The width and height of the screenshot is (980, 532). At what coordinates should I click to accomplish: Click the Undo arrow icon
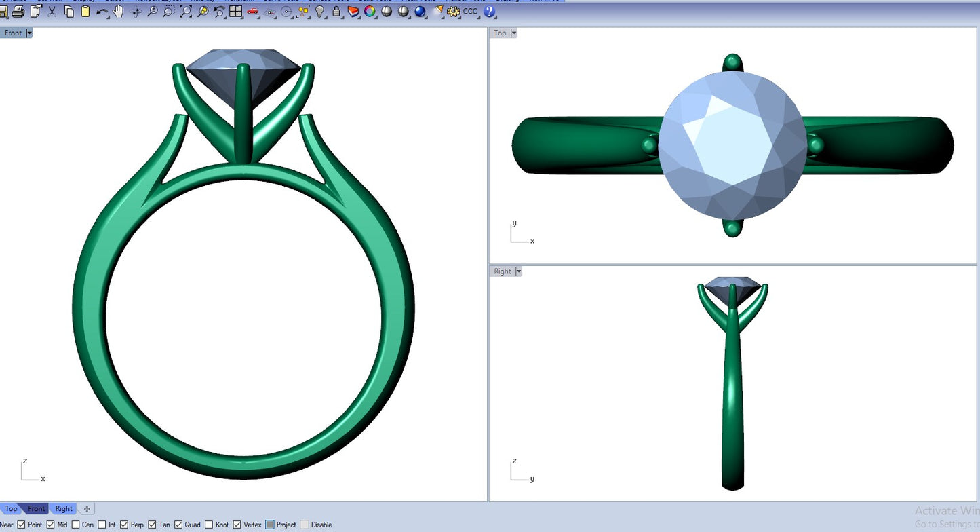coord(102,12)
